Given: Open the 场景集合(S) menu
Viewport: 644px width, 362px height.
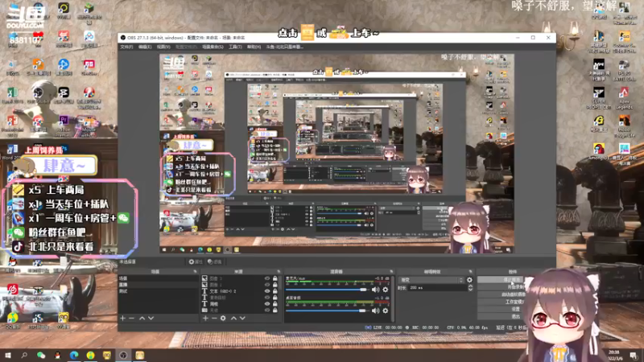Looking at the screenshot, I should 213,47.
